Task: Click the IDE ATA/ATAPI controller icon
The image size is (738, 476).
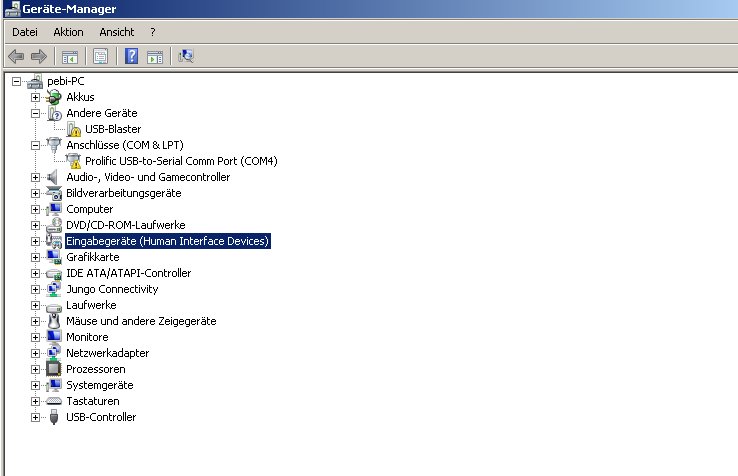Action: 54,274
